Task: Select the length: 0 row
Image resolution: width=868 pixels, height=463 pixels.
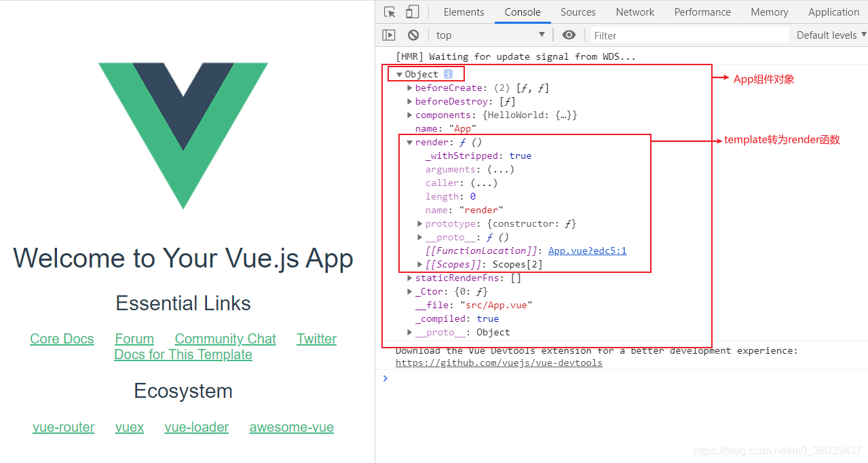Action: 451,196
